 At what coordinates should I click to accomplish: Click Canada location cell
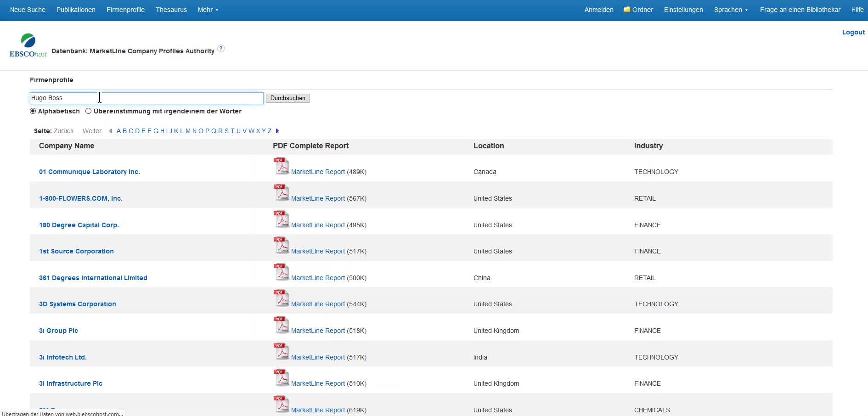point(485,172)
